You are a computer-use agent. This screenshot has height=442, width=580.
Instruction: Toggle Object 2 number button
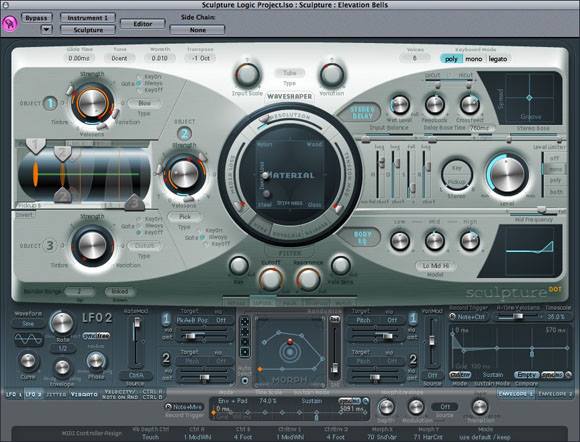pos(184,134)
